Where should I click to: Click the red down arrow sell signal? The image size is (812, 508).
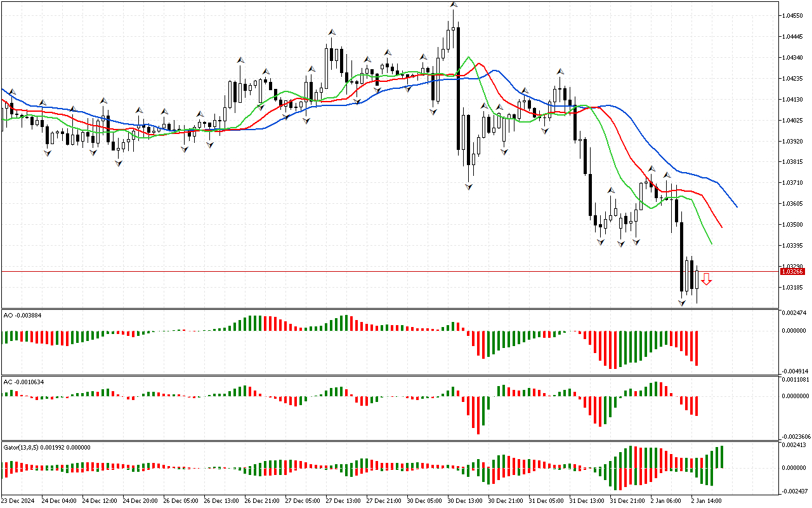click(x=706, y=279)
